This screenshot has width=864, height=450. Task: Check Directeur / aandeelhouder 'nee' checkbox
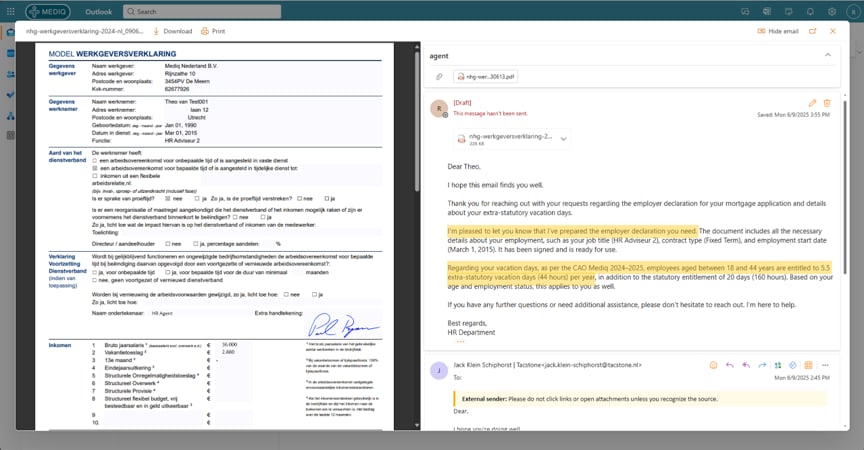click(x=168, y=243)
